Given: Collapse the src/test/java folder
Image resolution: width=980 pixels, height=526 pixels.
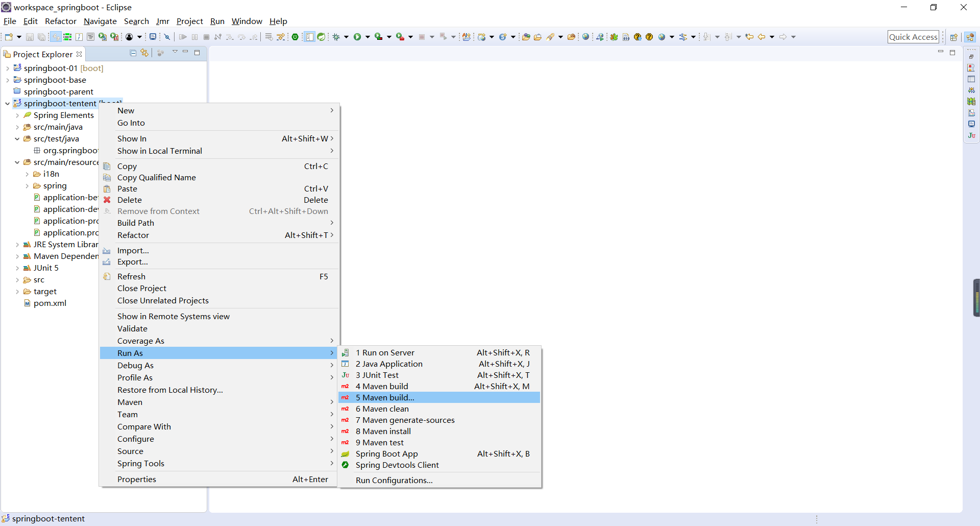Looking at the screenshot, I should click(17, 139).
